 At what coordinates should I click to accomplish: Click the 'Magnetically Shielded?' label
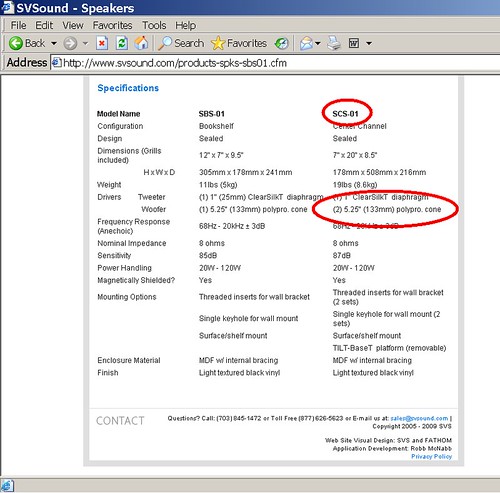pos(136,280)
